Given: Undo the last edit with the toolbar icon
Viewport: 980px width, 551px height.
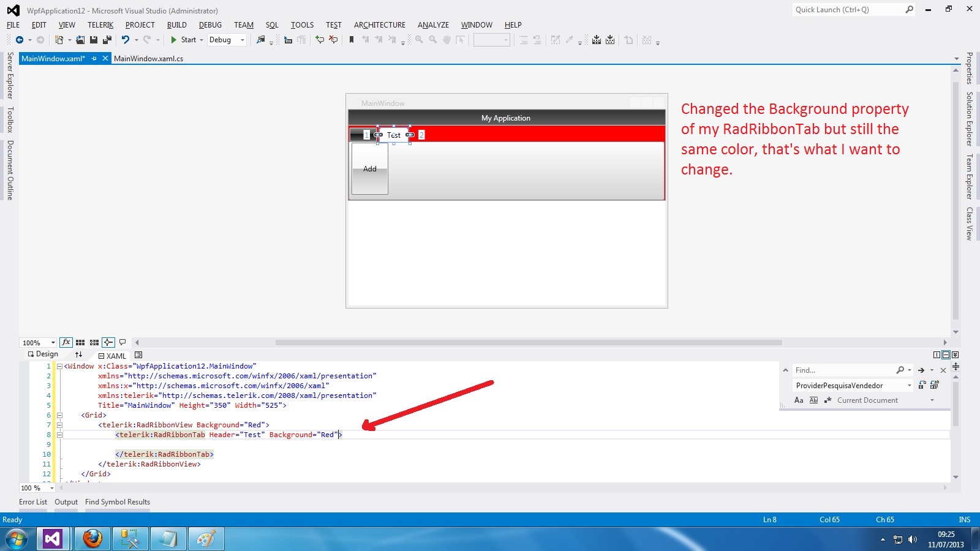Looking at the screenshot, I should point(126,40).
